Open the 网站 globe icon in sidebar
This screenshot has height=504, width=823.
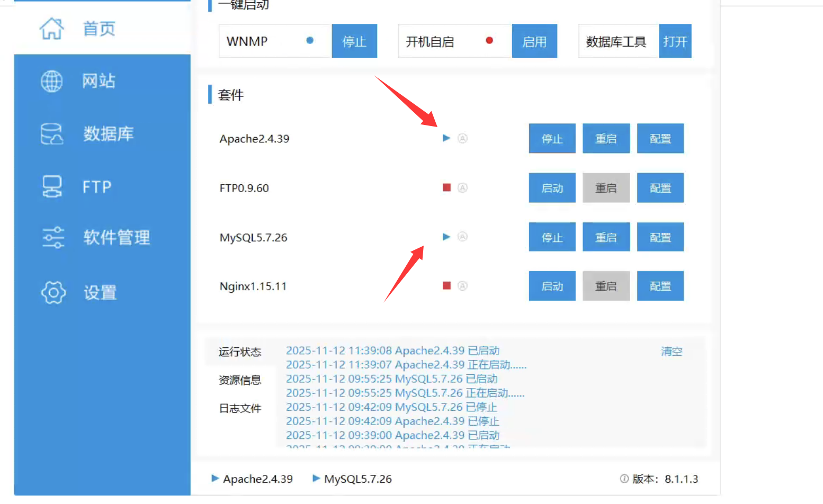click(51, 82)
